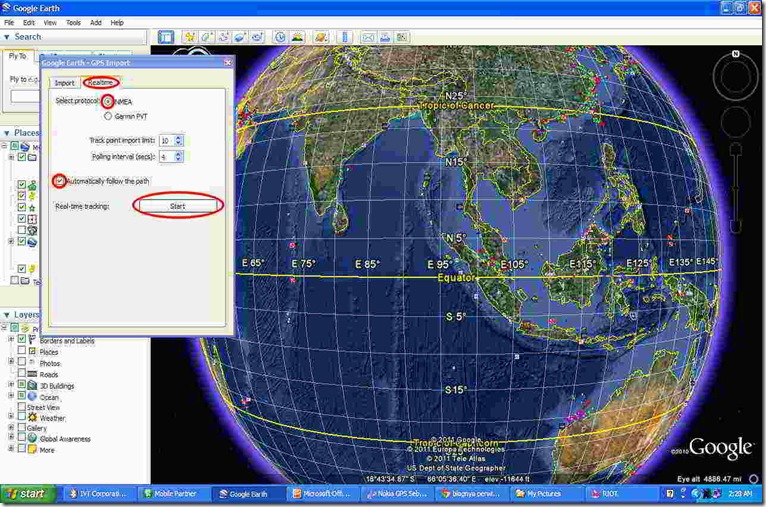Image resolution: width=766 pixels, height=507 pixels.
Task: Click the Ocean layer globe icon
Action: 32,397
